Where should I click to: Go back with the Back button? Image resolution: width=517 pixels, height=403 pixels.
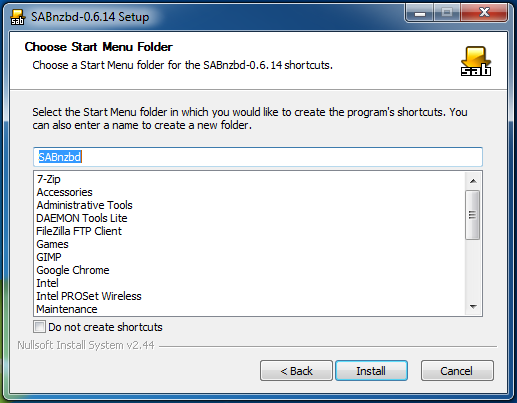(296, 371)
